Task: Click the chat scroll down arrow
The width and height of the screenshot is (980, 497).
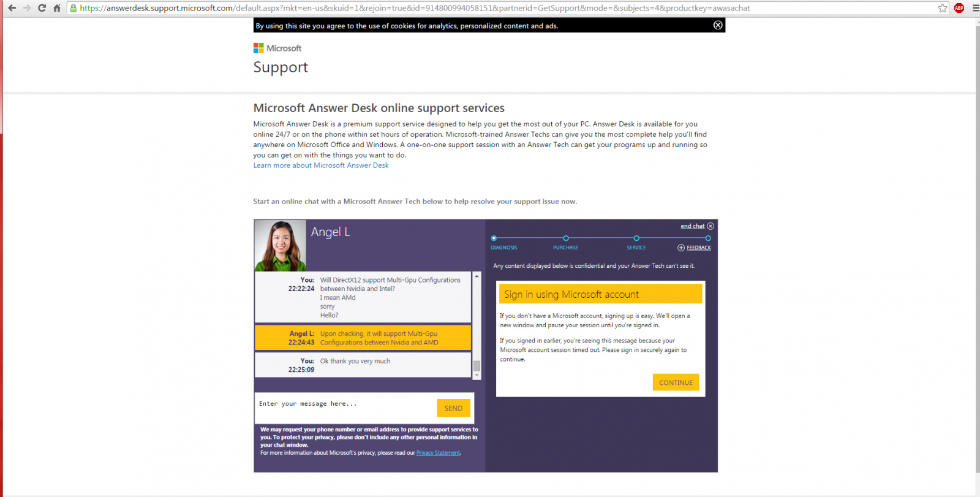Action: pos(477,376)
